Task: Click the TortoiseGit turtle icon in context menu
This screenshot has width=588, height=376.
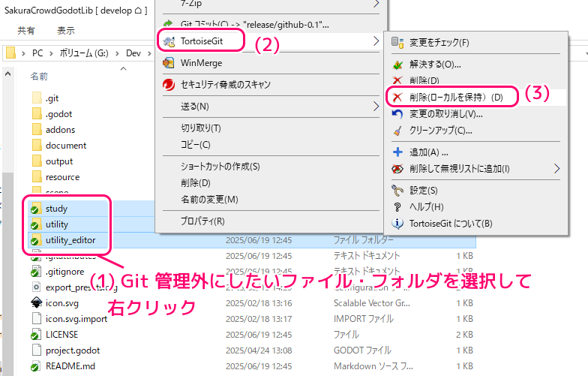Action: pyautogui.click(x=169, y=41)
